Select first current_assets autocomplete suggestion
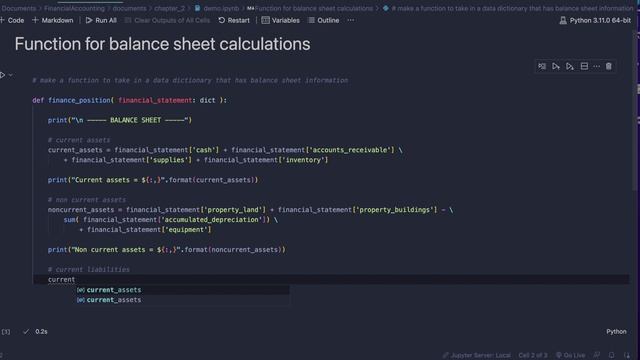 [182, 290]
